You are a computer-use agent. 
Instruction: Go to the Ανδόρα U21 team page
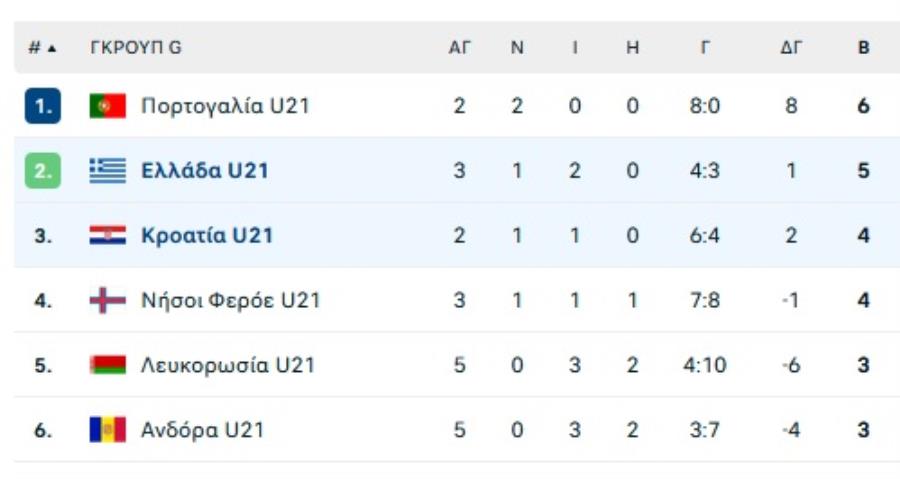pos(203,430)
